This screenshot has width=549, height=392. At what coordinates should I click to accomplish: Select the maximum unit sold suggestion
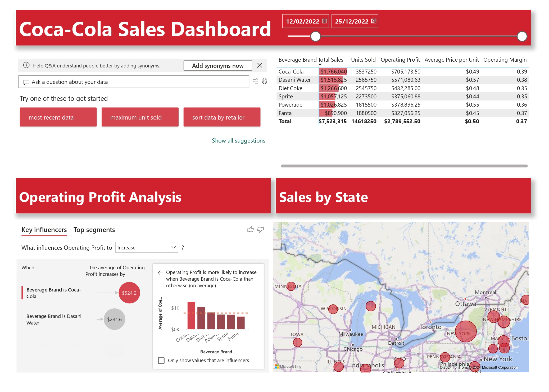point(140,117)
